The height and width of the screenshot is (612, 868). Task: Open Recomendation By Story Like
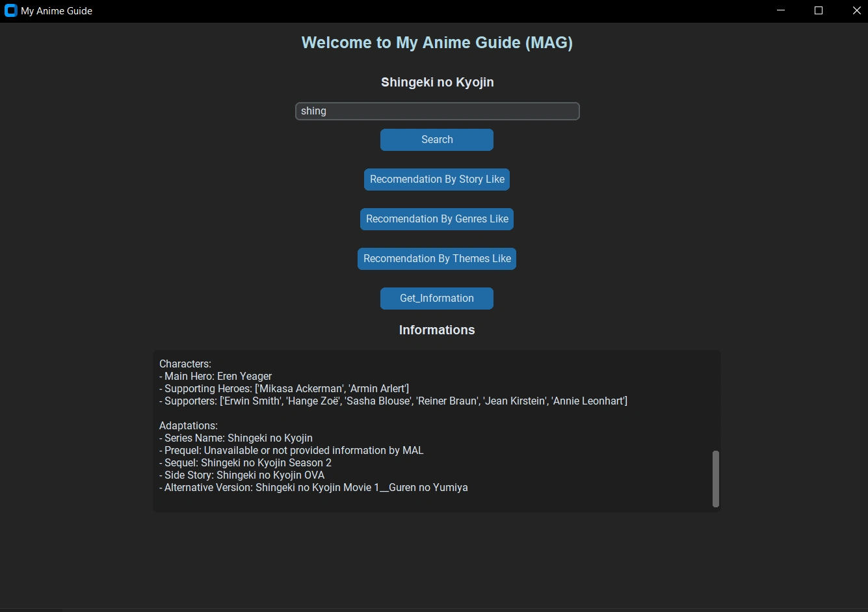(437, 180)
